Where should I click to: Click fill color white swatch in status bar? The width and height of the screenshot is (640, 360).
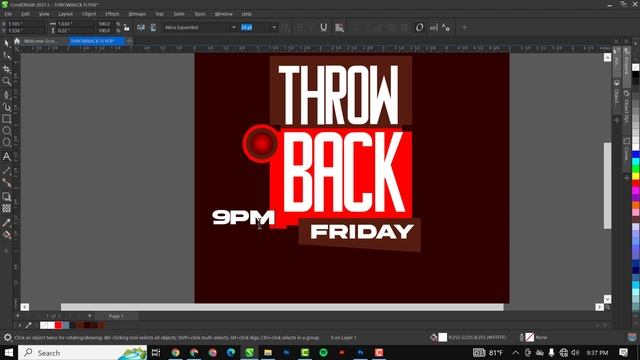click(x=442, y=337)
